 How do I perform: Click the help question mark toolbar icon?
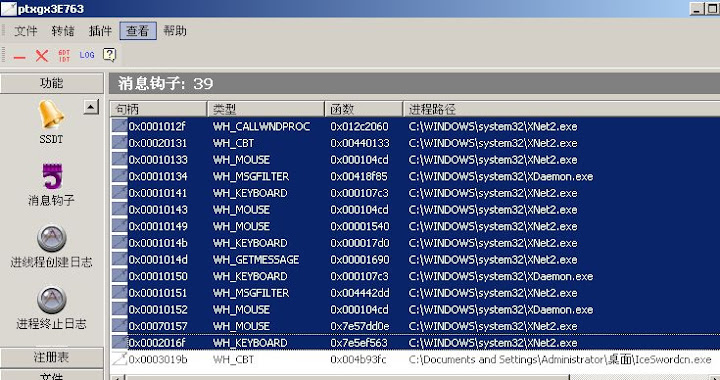tap(109, 55)
